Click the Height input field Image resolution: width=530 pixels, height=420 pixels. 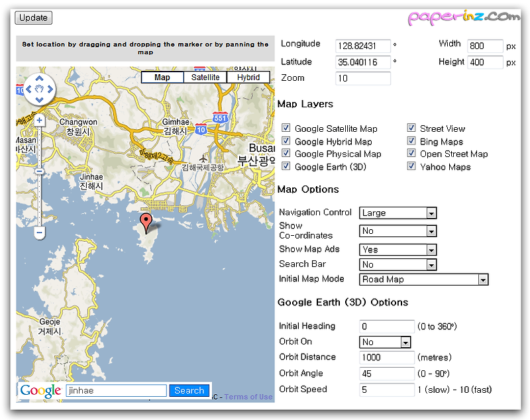485,62
